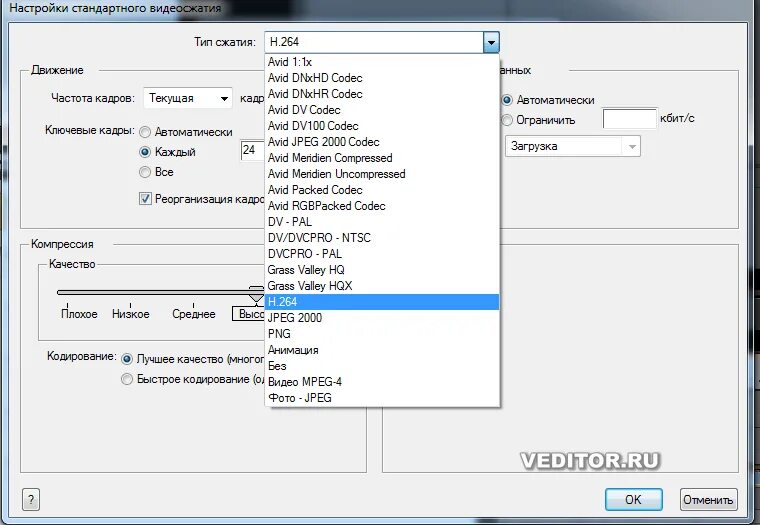760x525 pixels.
Task: Pick the highlighted H.264 list item
Action: click(382, 302)
